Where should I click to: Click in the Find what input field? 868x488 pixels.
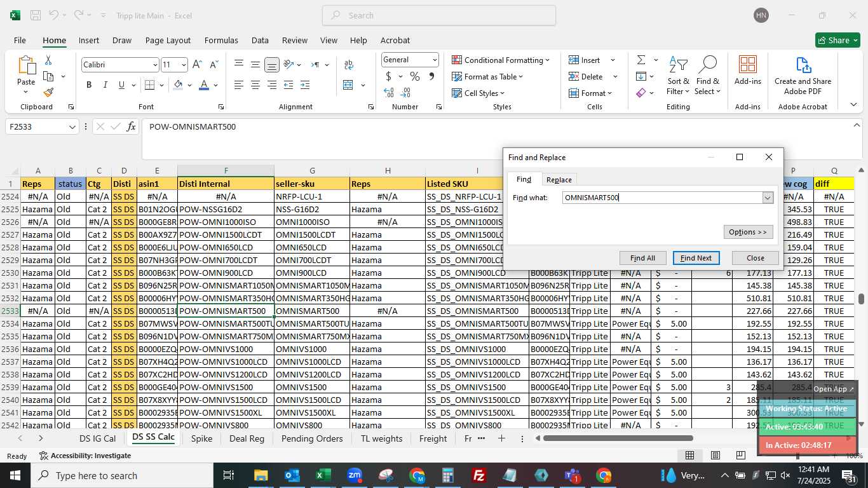pos(662,198)
